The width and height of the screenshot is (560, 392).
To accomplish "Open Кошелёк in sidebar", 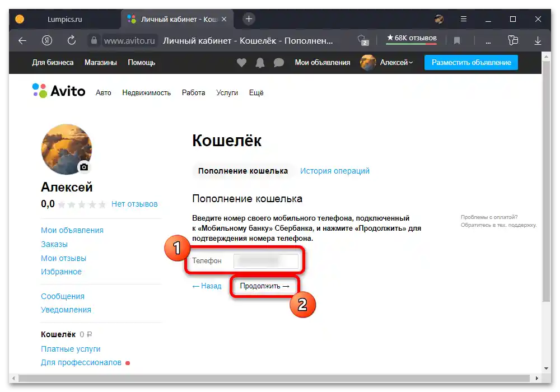I will coord(58,334).
